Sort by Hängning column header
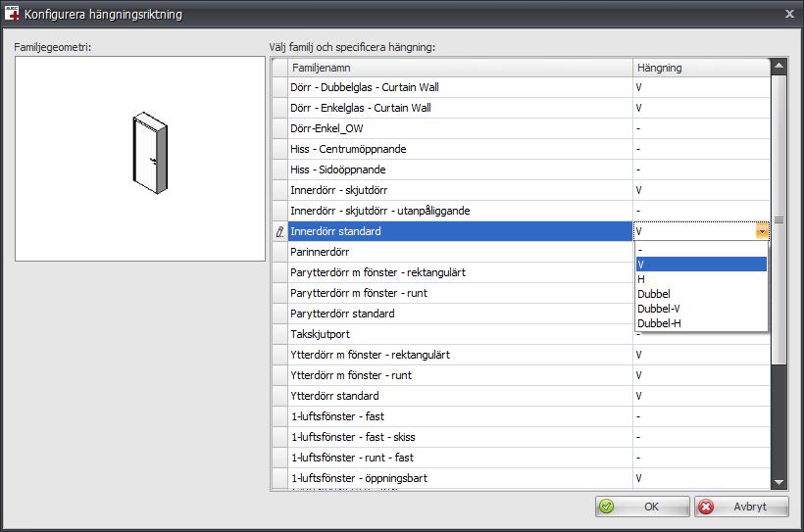This screenshot has height=532, width=804. click(x=701, y=68)
